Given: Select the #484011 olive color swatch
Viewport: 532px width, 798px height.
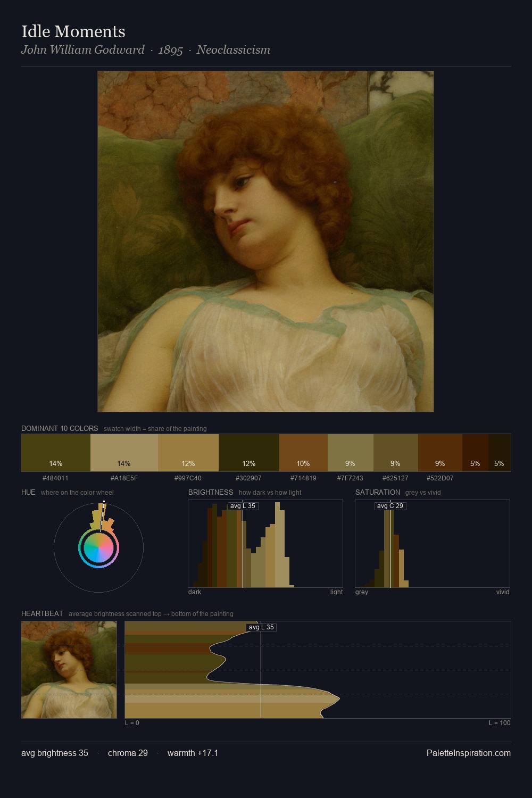Looking at the screenshot, I should coord(56,453).
